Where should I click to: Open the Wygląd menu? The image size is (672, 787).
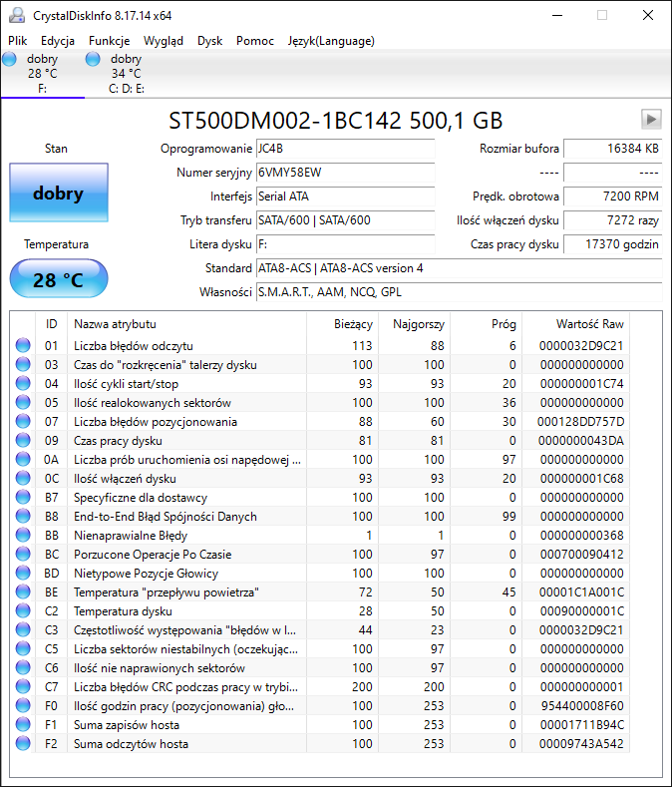[x=164, y=41]
